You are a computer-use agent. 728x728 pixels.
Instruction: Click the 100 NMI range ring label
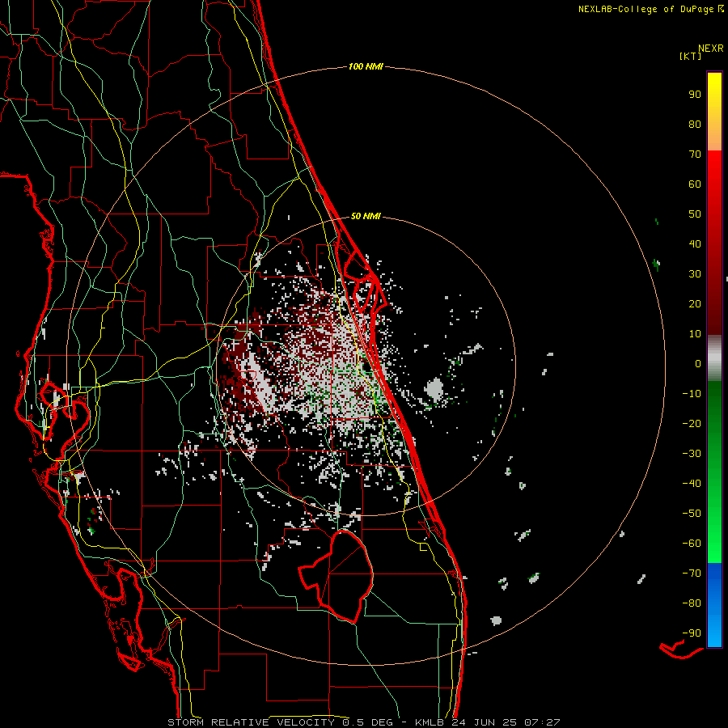point(366,66)
